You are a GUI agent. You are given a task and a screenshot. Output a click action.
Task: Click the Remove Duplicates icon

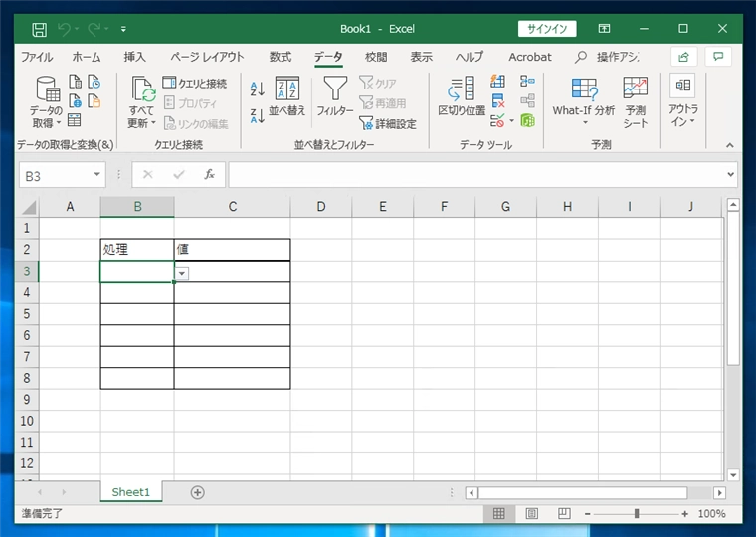[x=498, y=100]
